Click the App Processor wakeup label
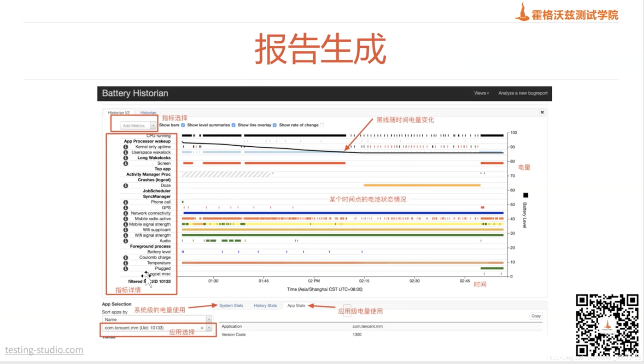 [x=147, y=141]
